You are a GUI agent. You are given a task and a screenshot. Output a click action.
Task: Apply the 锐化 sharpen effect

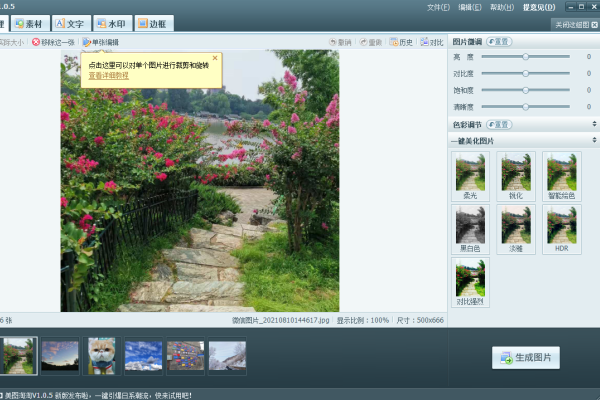516,176
